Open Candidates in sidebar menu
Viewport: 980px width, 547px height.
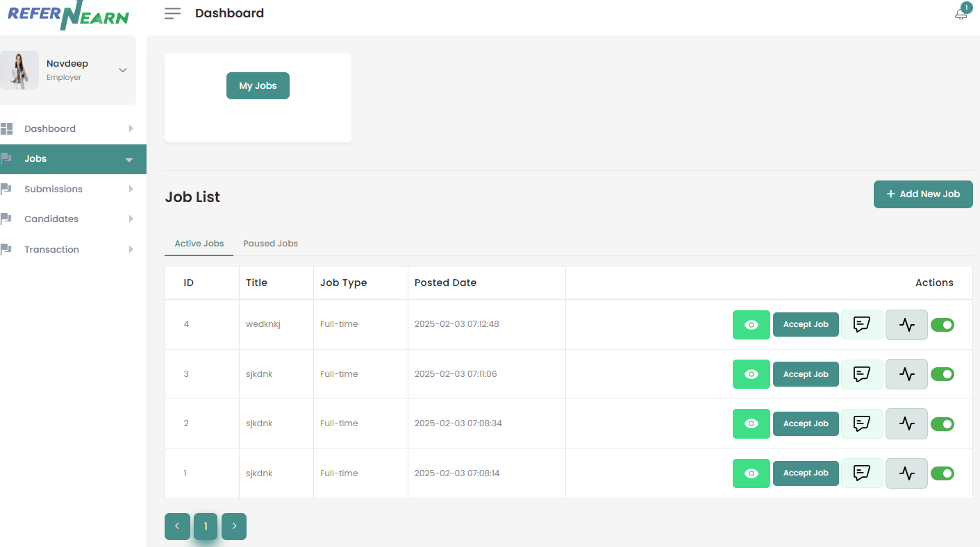[73, 219]
